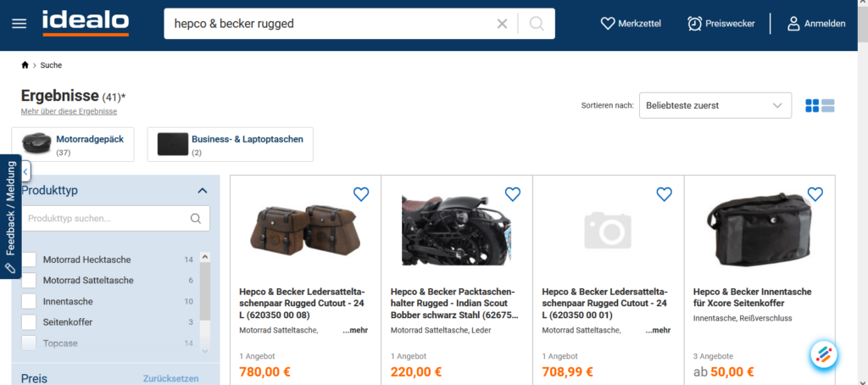Screen dimensions: 868x385
Task: Select the Motorradgepäck category tab
Action: click(73, 144)
